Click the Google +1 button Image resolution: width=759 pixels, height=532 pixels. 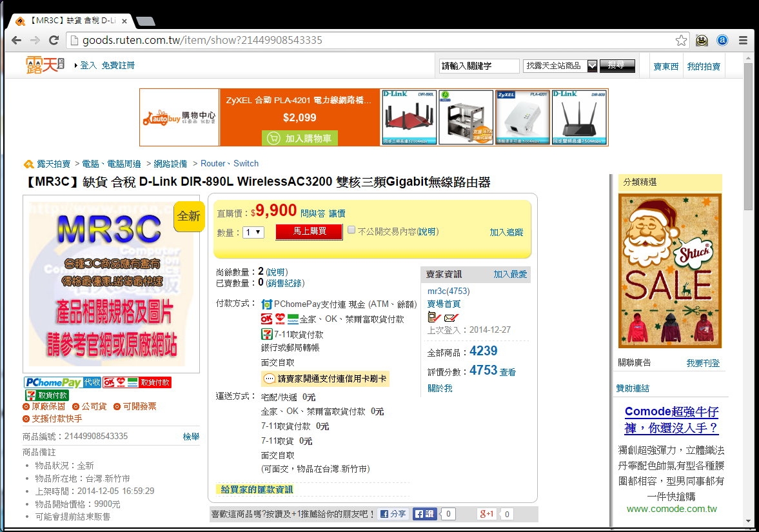[x=486, y=513]
